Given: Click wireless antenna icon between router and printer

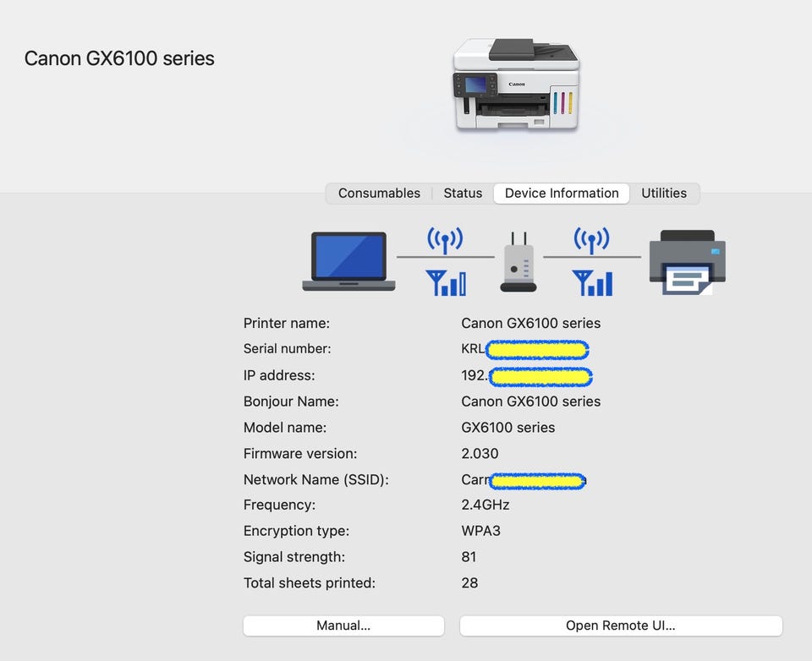Looking at the screenshot, I should pos(591,240).
